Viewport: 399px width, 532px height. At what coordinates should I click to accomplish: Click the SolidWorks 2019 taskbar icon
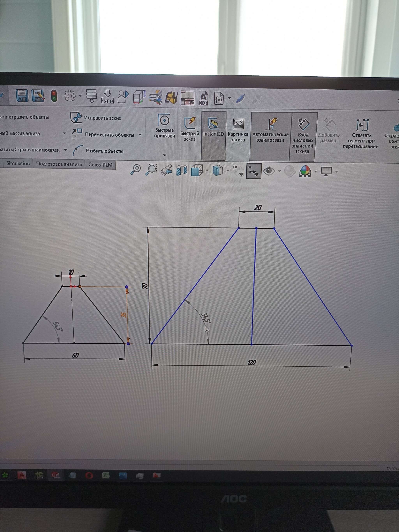(56, 475)
